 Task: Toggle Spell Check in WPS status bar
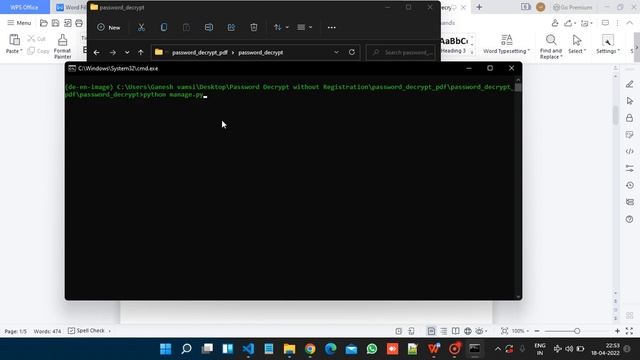point(87,331)
